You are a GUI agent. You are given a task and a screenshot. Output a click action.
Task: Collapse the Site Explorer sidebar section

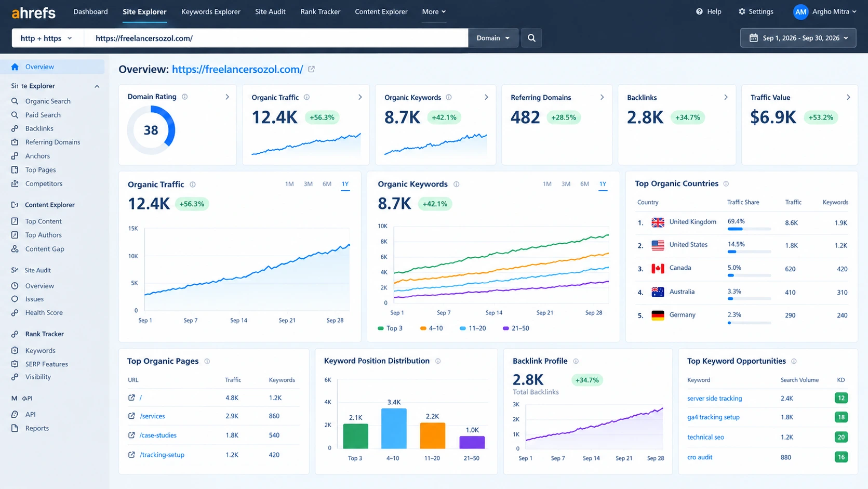coord(97,86)
